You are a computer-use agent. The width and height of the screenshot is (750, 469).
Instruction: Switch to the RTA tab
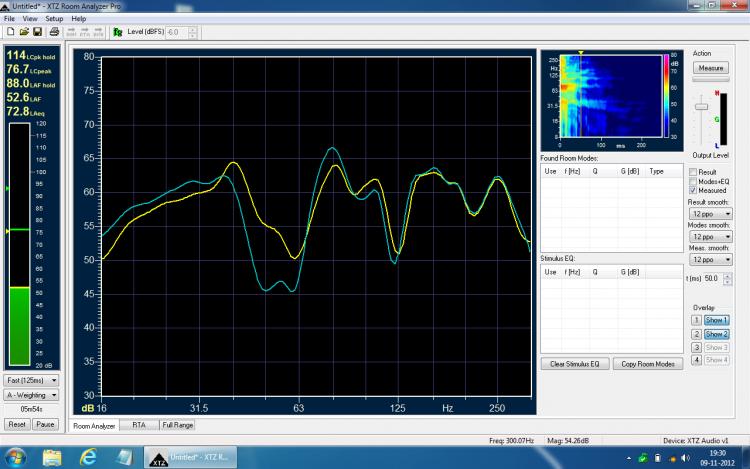[139, 425]
